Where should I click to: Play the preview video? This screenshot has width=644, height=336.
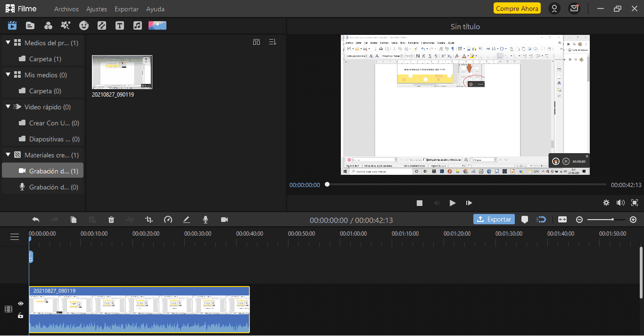[x=453, y=203]
